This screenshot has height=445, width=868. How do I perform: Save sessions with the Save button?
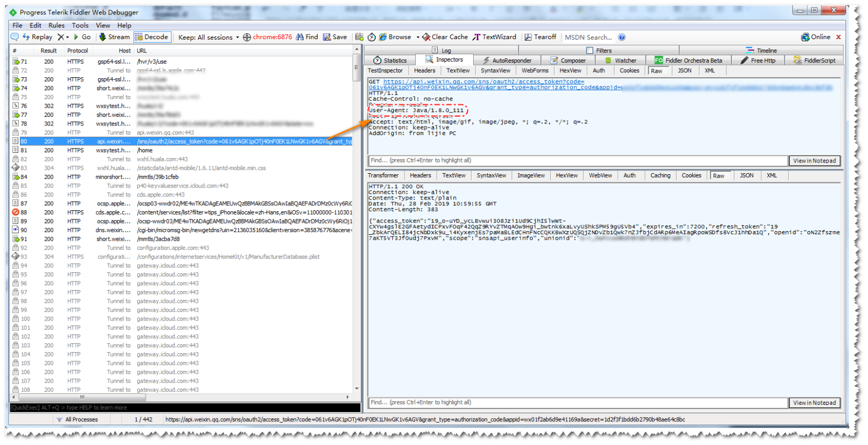(335, 37)
